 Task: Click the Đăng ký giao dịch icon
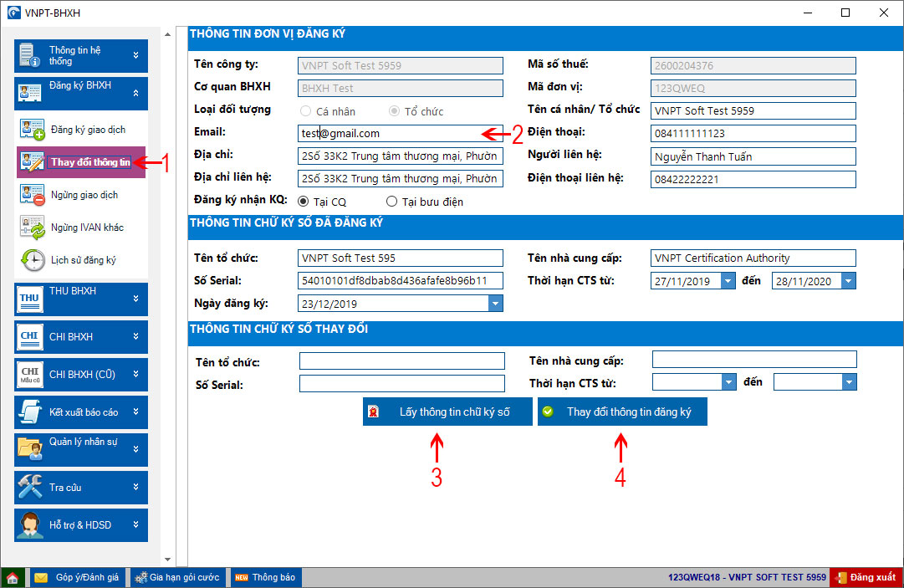click(x=32, y=130)
